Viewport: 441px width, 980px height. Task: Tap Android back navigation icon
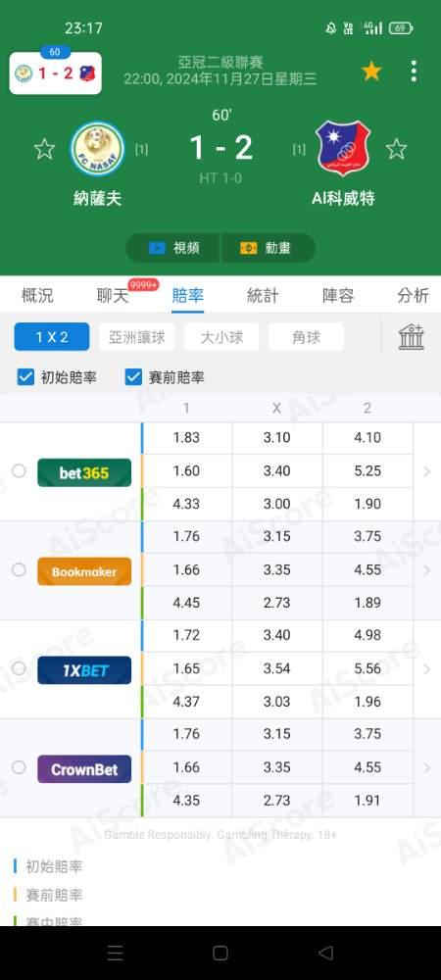[x=325, y=953]
